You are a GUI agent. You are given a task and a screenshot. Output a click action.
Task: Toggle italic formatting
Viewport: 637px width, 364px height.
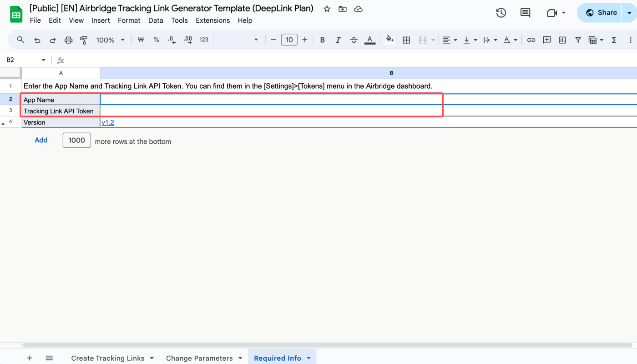(x=338, y=40)
